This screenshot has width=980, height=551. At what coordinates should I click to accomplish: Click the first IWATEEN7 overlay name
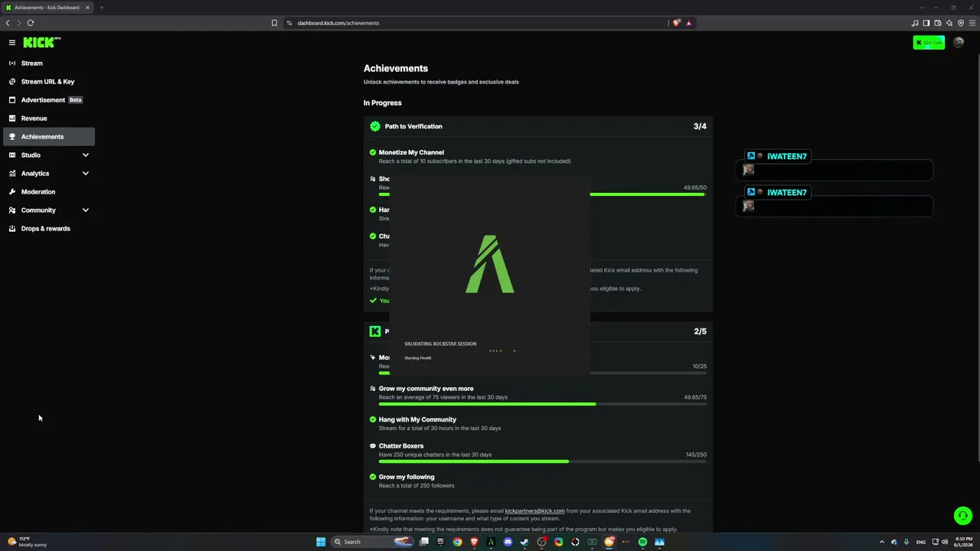(x=786, y=156)
